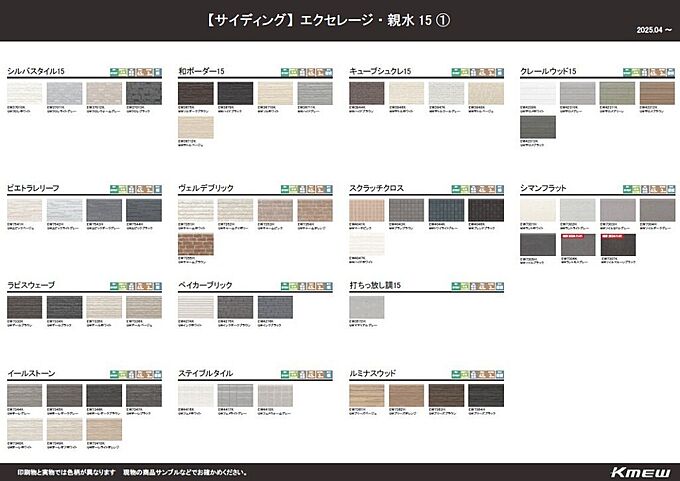The height and width of the screenshot is (481, 680).
Task: Select the pale gray swatch under ピエトラレリーフ
Action: coord(64,210)
